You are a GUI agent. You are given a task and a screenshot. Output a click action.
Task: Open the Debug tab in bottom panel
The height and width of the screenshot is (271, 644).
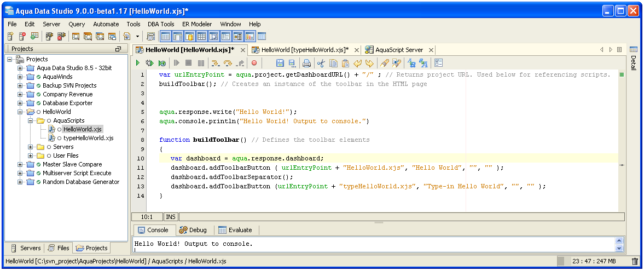coord(194,230)
